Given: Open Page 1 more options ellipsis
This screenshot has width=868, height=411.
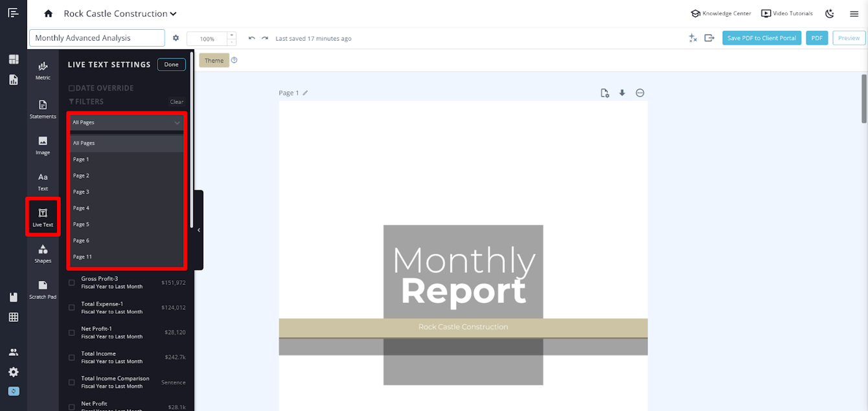Looking at the screenshot, I should click(x=640, y=93).
